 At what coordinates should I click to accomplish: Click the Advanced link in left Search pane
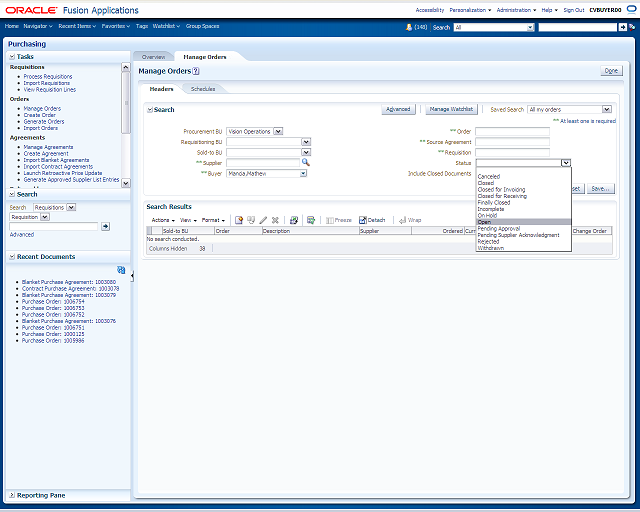[22, 235]
